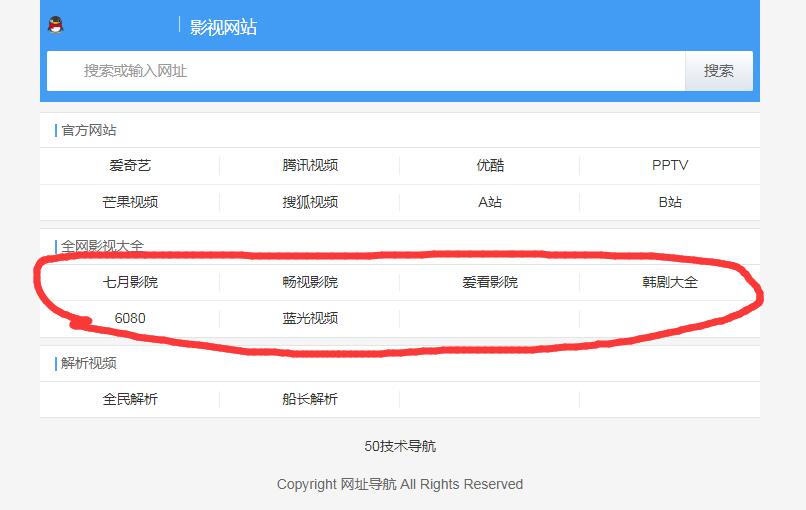
Task: Open the 搜狐视频 link
Action: pos(310,202)
